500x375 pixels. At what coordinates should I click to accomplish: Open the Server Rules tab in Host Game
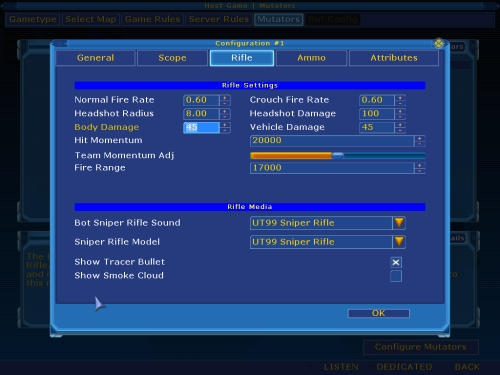(219, 19)
